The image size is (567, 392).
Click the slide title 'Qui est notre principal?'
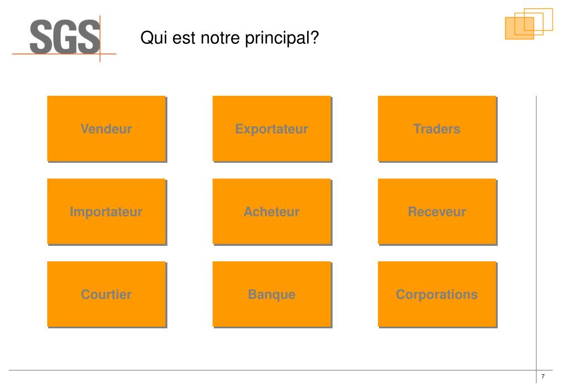(x=229, y=38)
